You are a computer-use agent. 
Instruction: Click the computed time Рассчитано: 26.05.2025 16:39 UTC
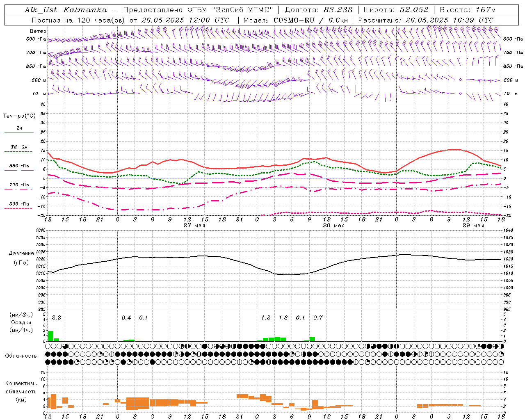[x=426, y=20]
